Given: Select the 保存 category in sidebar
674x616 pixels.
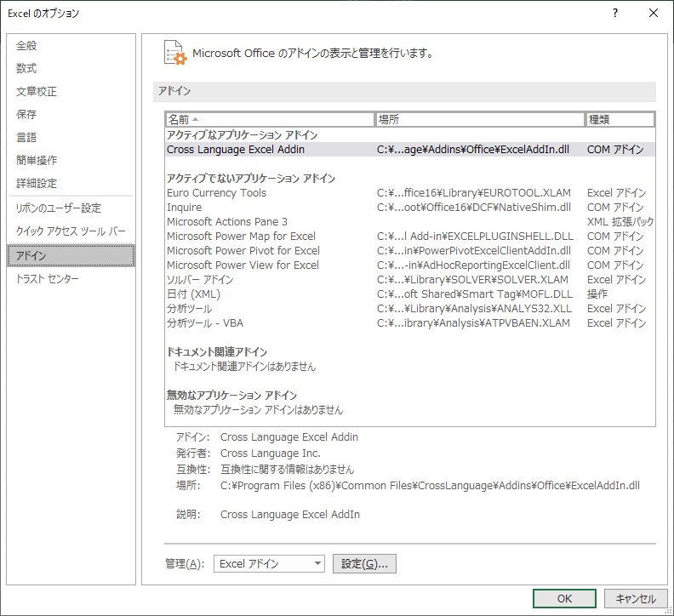Looking at the screenshot, I should point(27,115).
